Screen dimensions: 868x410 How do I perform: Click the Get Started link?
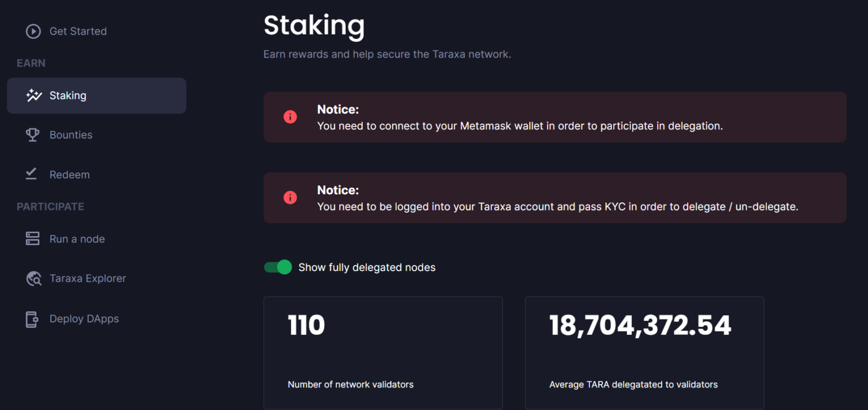[78, 31]
